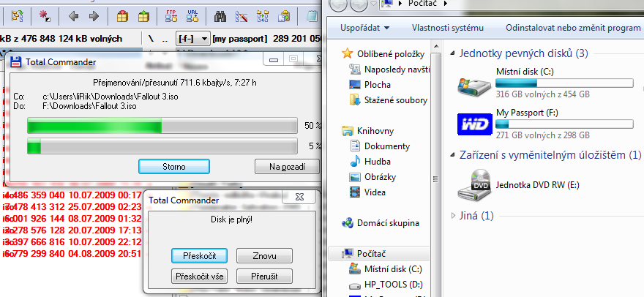Open Obrázky library
This screenshot has height=297, width=644.
coord(373,177)
